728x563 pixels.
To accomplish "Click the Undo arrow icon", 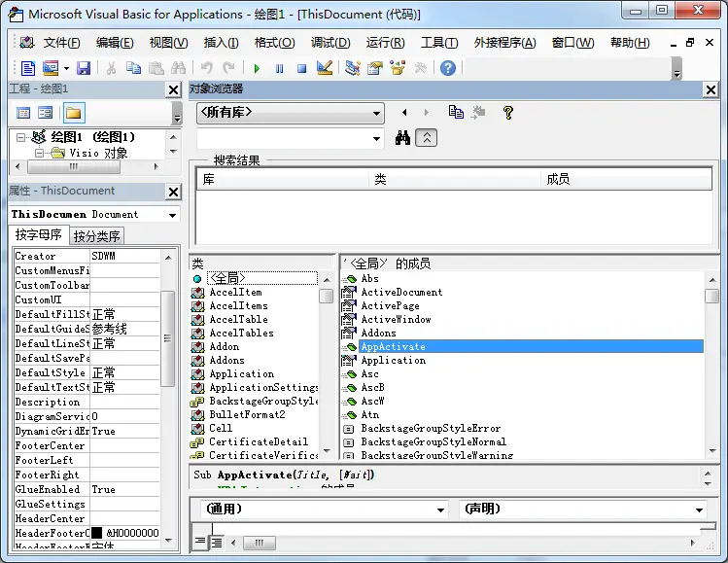I will (x=207, y=68).
